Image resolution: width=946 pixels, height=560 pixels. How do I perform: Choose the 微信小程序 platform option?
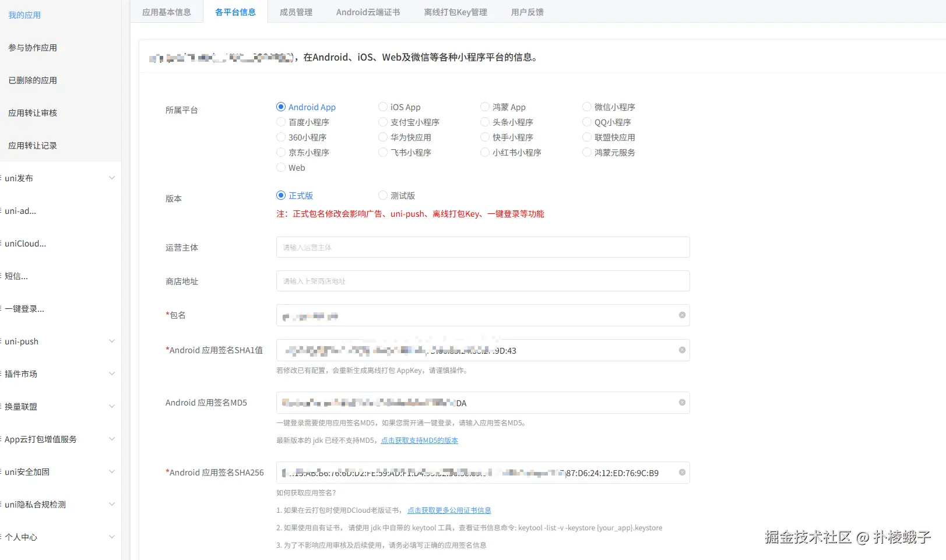(587, 107)
